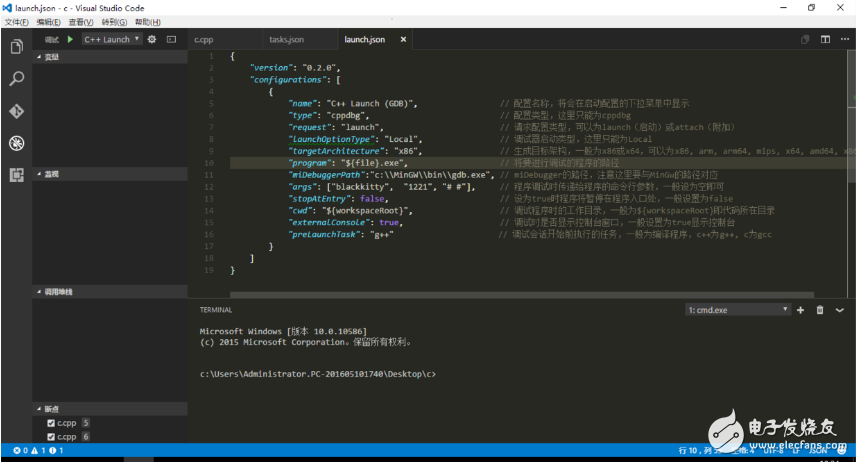Click line number 10 in the gutter

(209, 163)
